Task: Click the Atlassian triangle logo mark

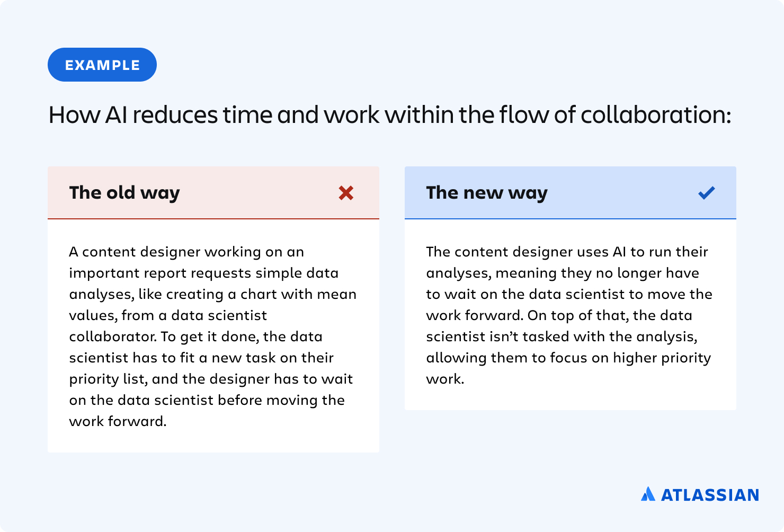Action: click(648, 494)
